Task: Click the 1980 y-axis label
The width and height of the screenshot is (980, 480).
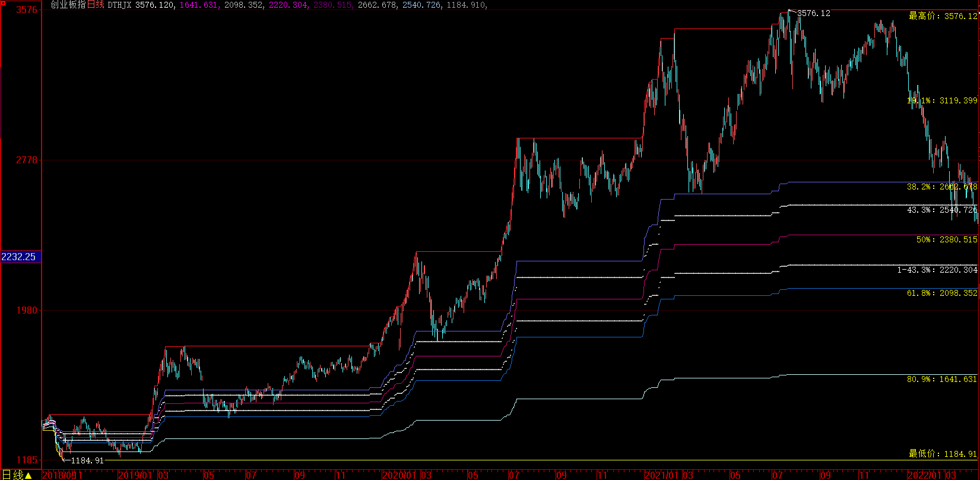Action: [x=27, y=310]
